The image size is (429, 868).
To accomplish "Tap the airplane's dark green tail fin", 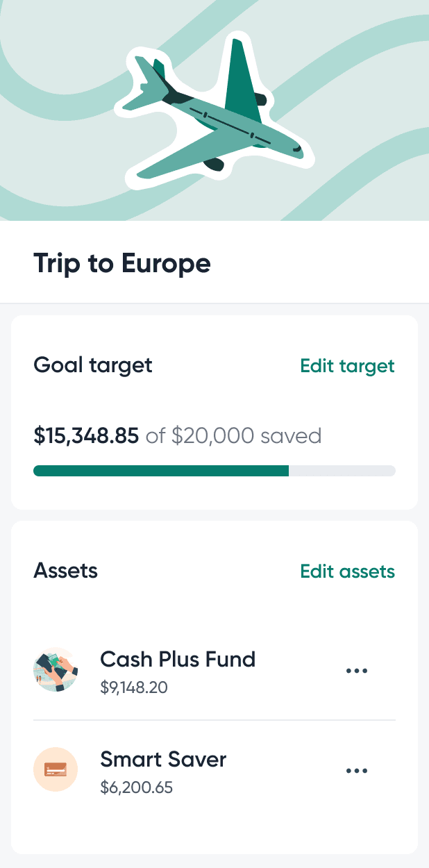I will (244, 76).
